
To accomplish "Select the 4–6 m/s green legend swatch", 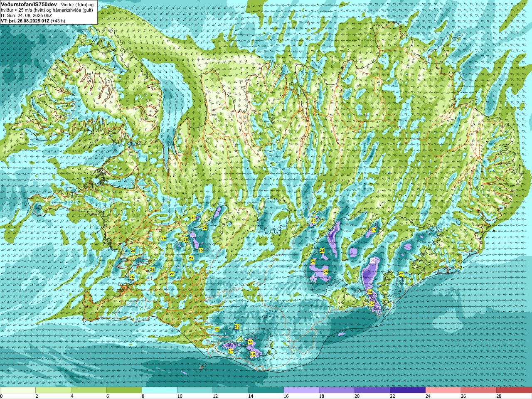I will (89, 390).
